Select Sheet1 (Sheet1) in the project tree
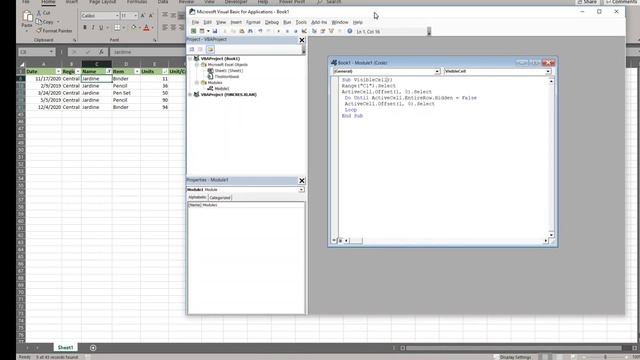The width and height of the screenshot is (640, 360). click(229, 71)
